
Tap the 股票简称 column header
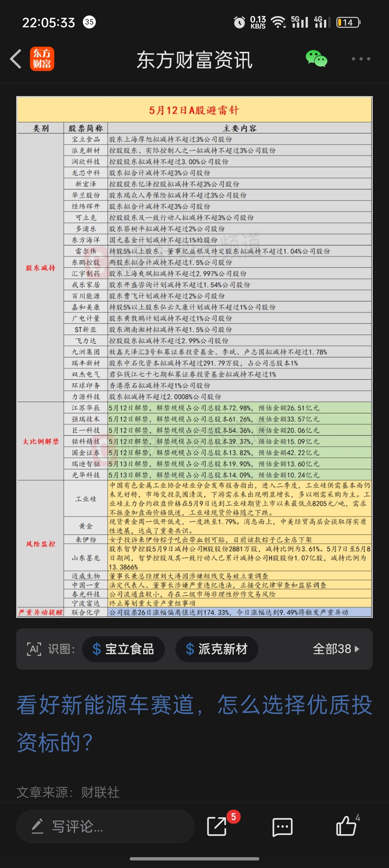[86, 128]
